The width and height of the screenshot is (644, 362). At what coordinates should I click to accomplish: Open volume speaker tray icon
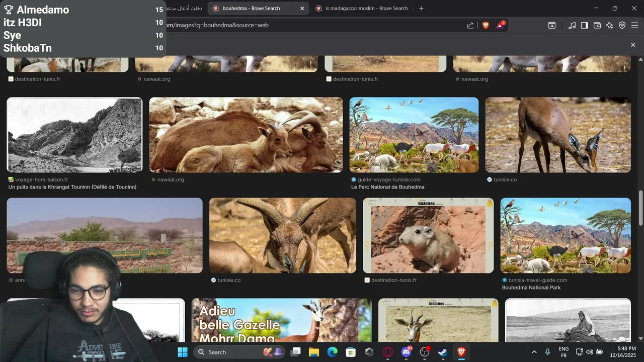pyautogui.click(x=590, y=352)
